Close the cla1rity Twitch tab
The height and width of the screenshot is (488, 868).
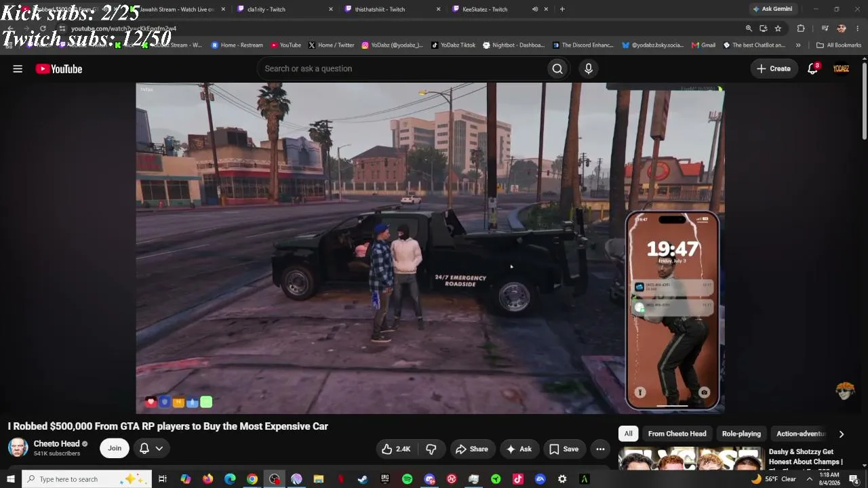pyautogui.click(x=331, y=9)
